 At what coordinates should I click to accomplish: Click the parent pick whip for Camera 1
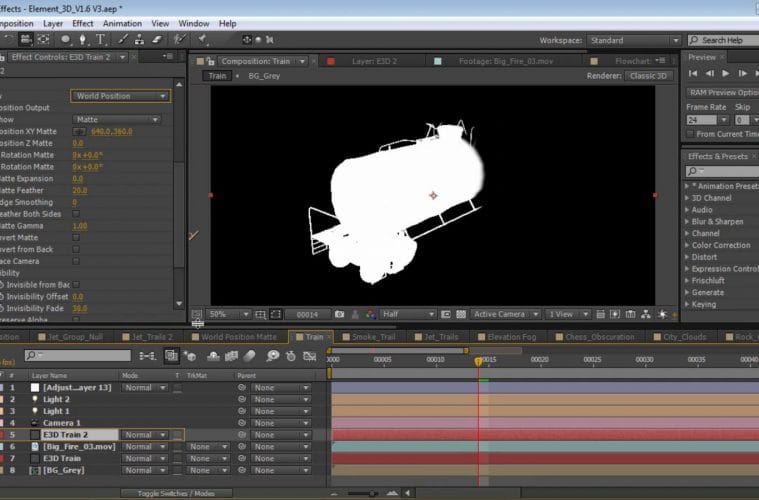tap(241, 423)
